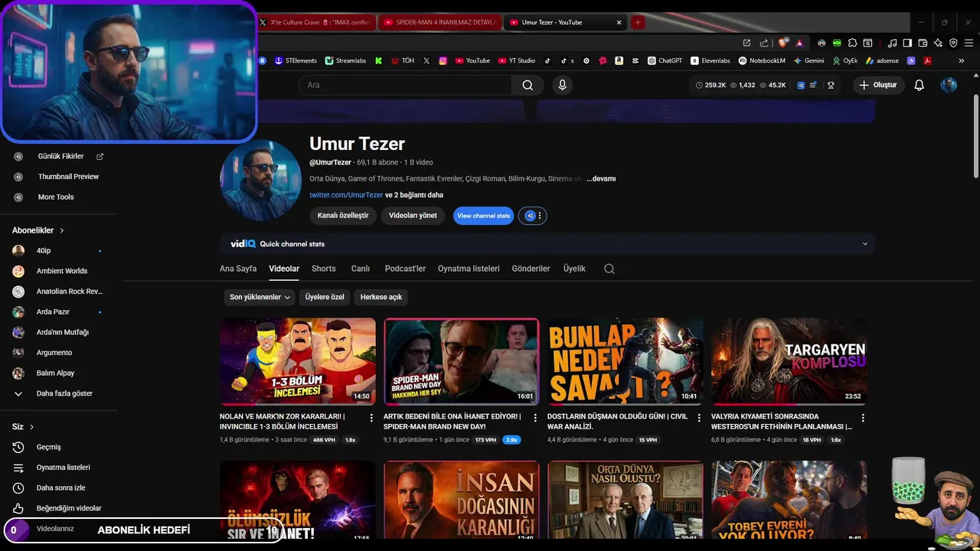
Task: Click the Kanalı özelleştir button
Action: coord(343,216)
